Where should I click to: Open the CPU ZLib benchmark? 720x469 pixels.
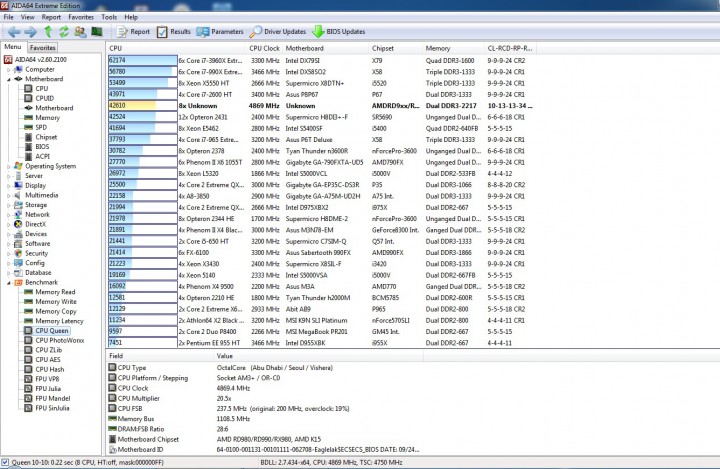pyautogui.click(x=48, y=350)
